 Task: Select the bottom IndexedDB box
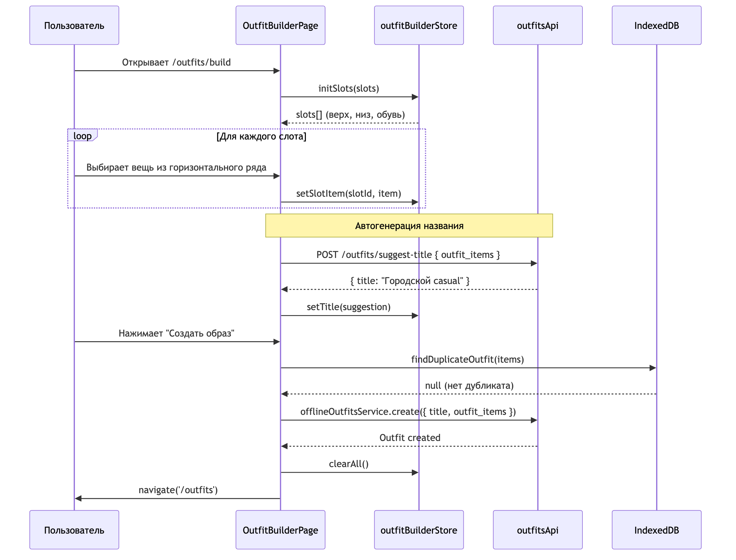(656, 530)
